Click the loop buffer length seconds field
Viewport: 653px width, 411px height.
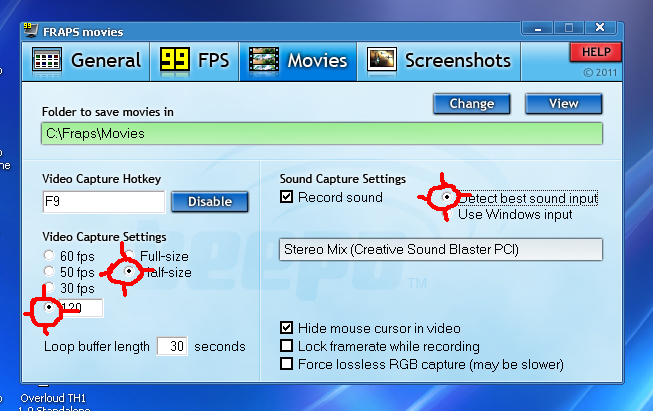tap(172, 346)
